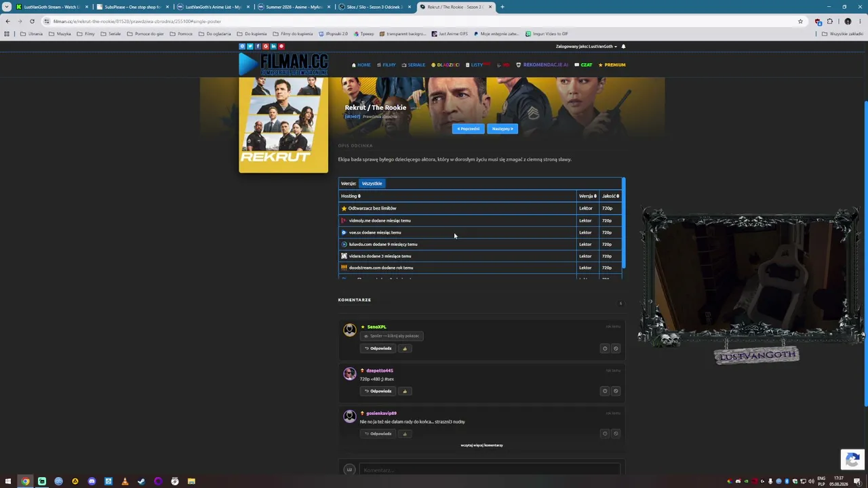Click the Facebook share icon
Image resolution: width=868 pixels, height=488 pixels.
[258, 46]
